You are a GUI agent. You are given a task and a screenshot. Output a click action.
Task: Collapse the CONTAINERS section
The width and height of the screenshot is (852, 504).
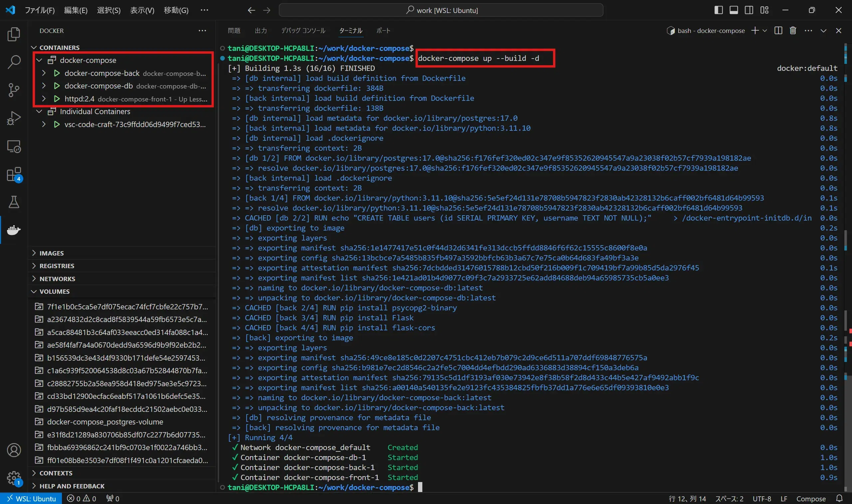point(34,47)
